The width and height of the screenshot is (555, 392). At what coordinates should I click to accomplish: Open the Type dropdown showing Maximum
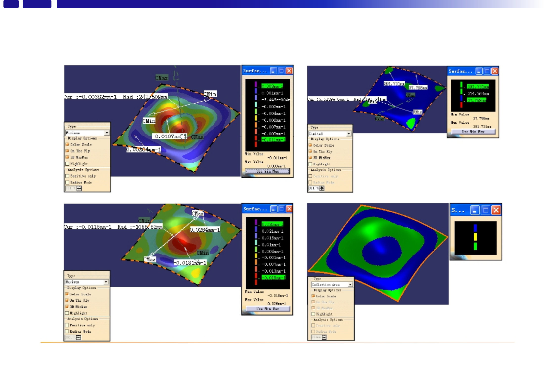click(x=106, y=282)
